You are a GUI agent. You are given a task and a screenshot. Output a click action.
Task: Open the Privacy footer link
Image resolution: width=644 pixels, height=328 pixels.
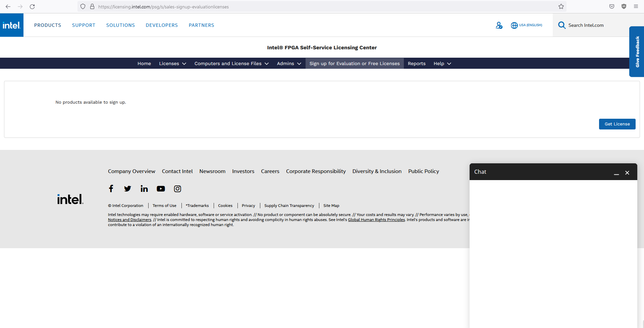pos(248,206)
